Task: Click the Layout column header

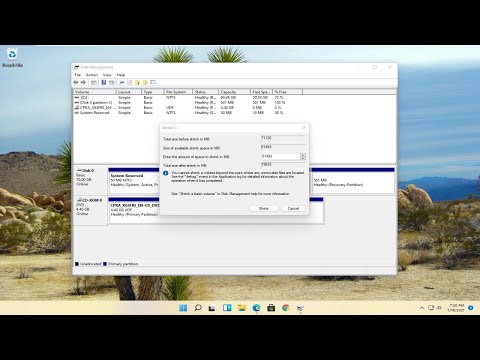Action: coord(129,92)
